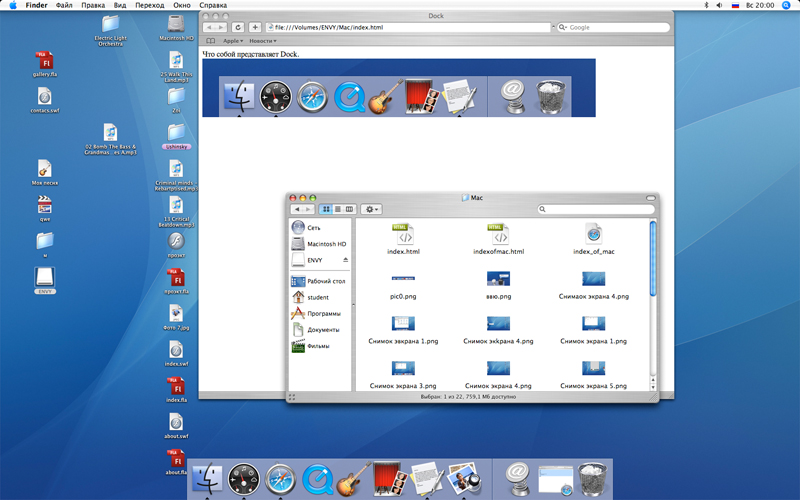Image resolution: width=800 pixels, height=500 pixels.
Task: Switch Finder to column view
Action: [349, 209]
